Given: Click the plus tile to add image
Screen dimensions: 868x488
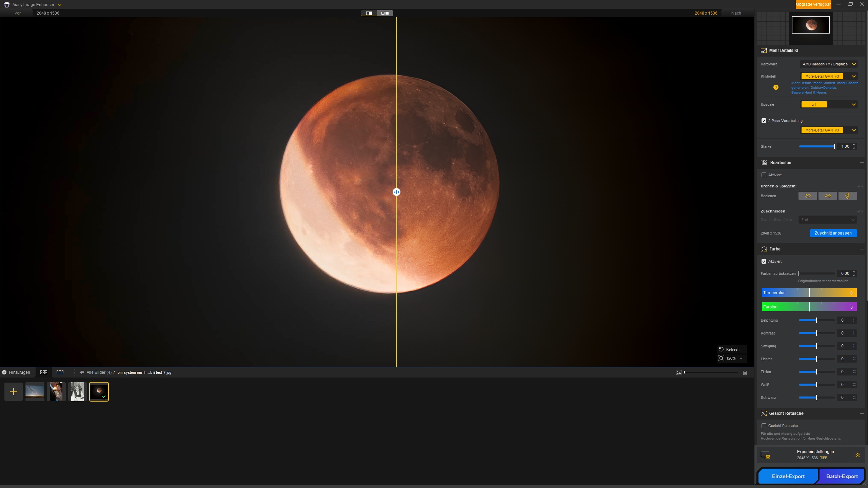Looking at the screenshot, I should (14, 392).
